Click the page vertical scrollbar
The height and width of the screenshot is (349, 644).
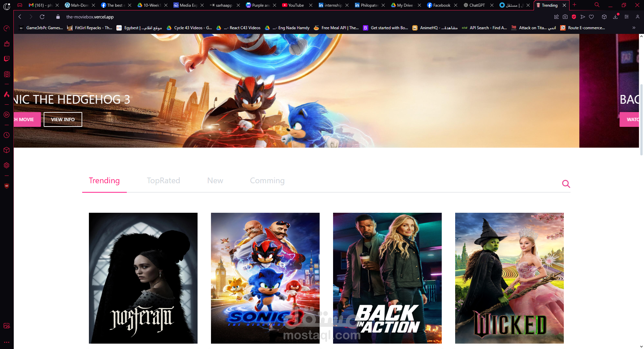tap(641, 119)
